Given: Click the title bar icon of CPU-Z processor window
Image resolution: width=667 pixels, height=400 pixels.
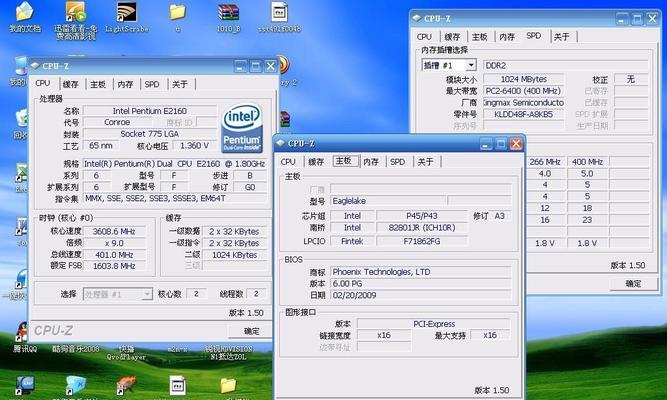Looking at the screenshot, I should click(x=35, y=66).
